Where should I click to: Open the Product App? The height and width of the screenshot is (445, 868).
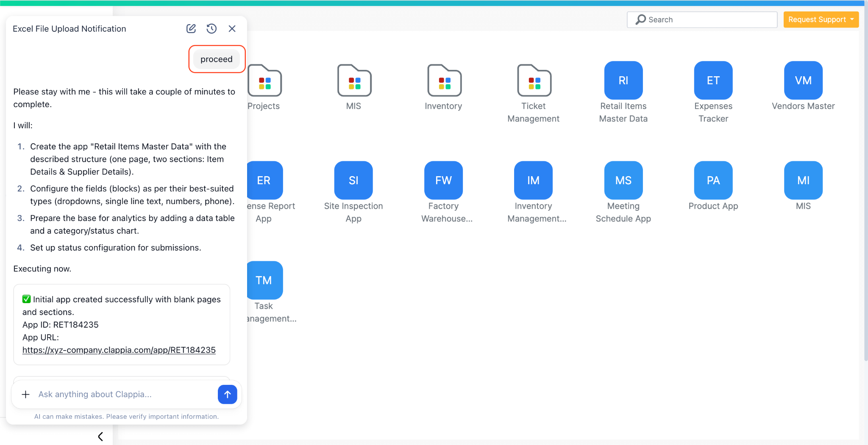pos(712,180)
